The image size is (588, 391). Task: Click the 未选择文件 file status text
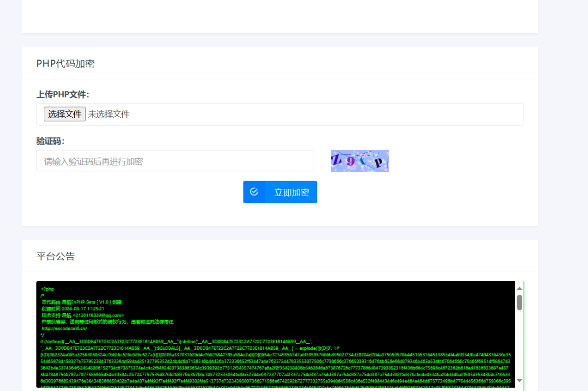(109, 114)
